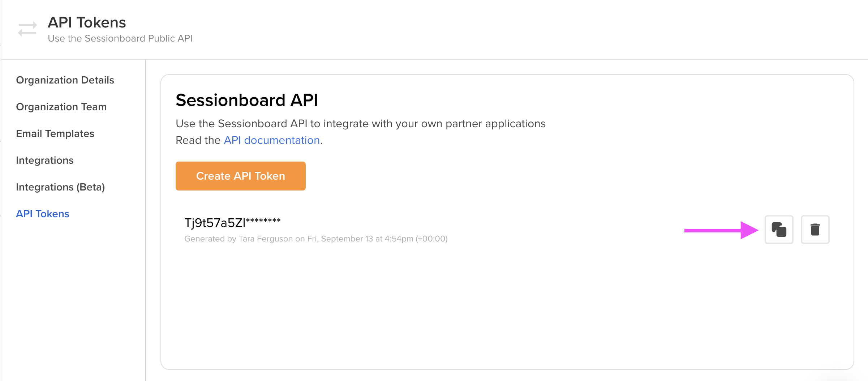Click the pink arrow pointing at copy
Viewport: 868px width, 381px height.
coord(721,230)
